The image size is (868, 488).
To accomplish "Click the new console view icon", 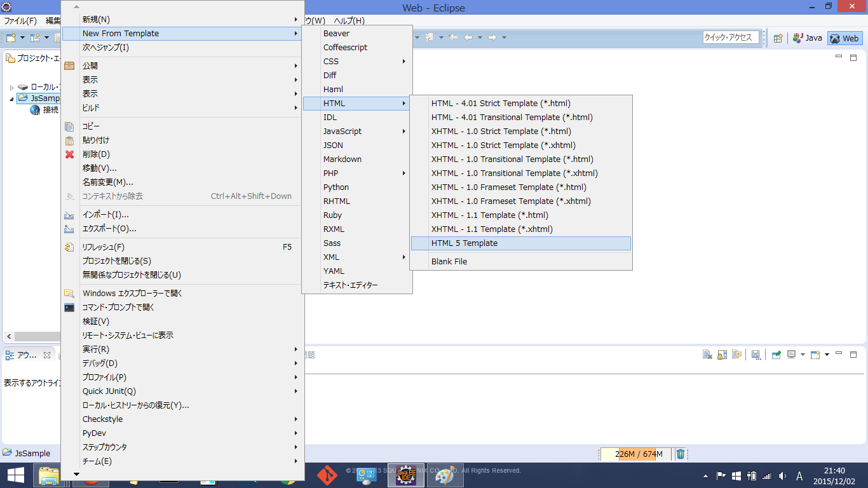I will click(x=815, y=355).
